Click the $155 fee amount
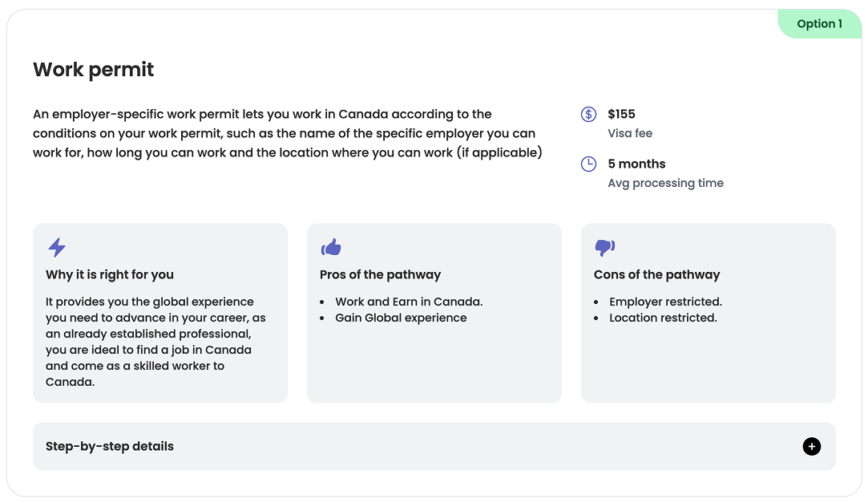 click(x=621, y=114)
